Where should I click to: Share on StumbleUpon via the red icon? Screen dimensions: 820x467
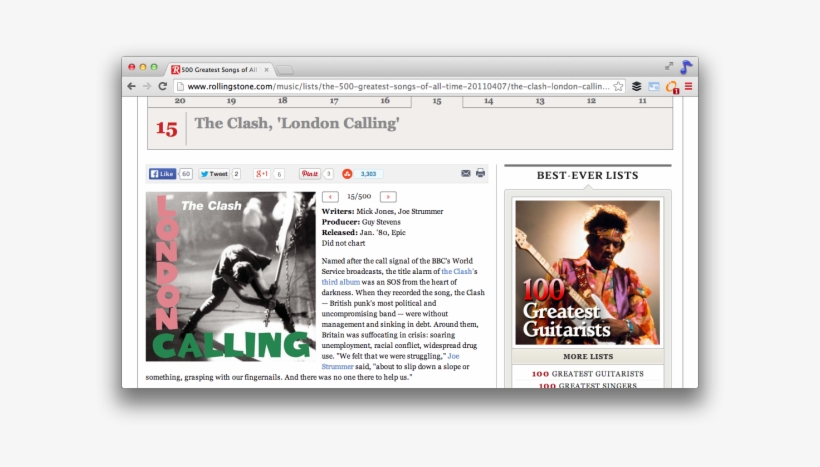click(347, 173)
